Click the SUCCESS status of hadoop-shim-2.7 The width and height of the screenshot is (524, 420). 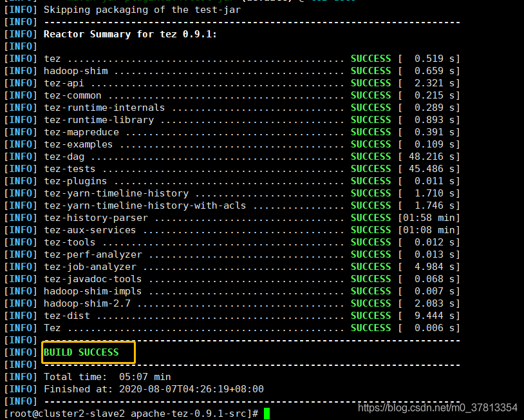point(371,303)
